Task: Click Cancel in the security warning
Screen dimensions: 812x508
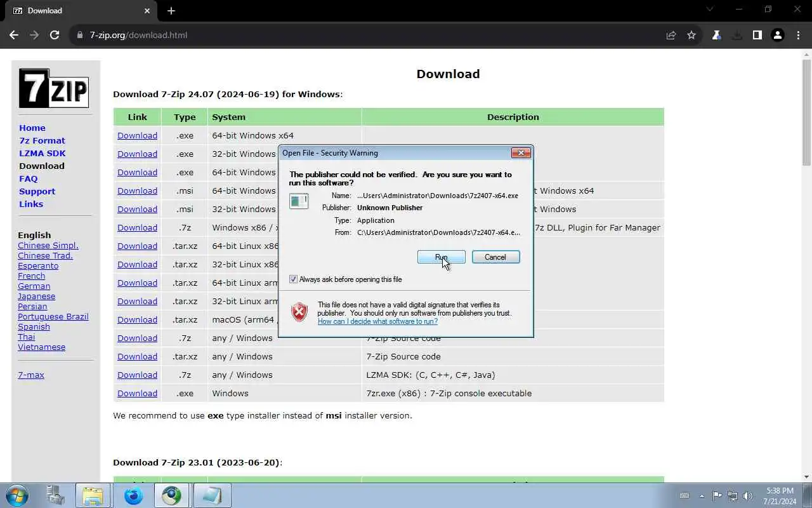Action: [495, 257]
